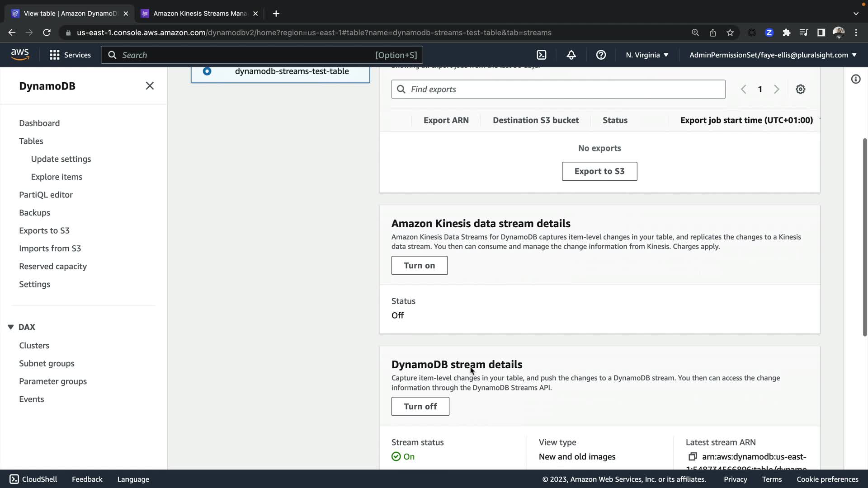The image size is (868, 488).
Task: Turn off the DynamoDB stream
Action: (420, 406)
